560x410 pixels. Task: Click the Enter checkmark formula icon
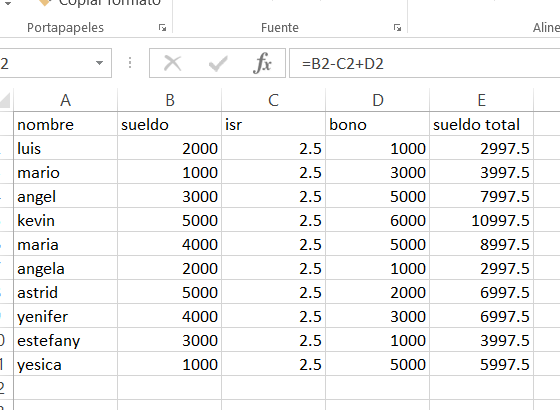pyautogui.click(x=218, y=64)
